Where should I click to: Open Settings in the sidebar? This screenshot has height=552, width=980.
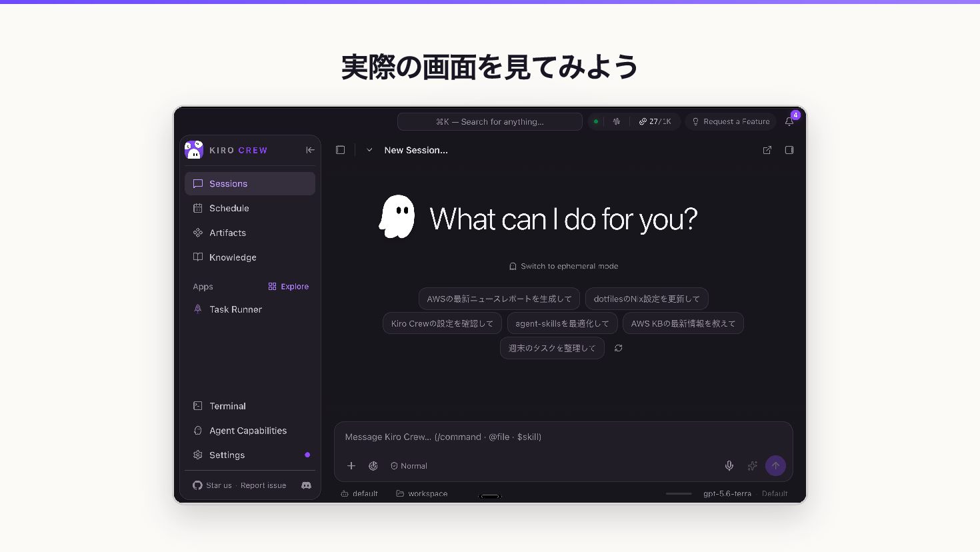pyautogui.click(x=250, y=455)
